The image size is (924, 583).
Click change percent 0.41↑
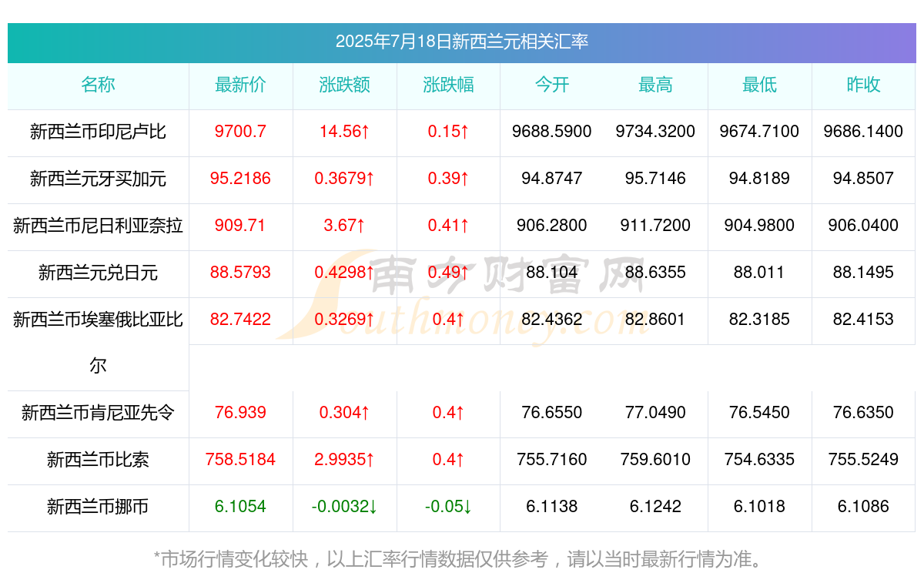[x=448, y=226]
